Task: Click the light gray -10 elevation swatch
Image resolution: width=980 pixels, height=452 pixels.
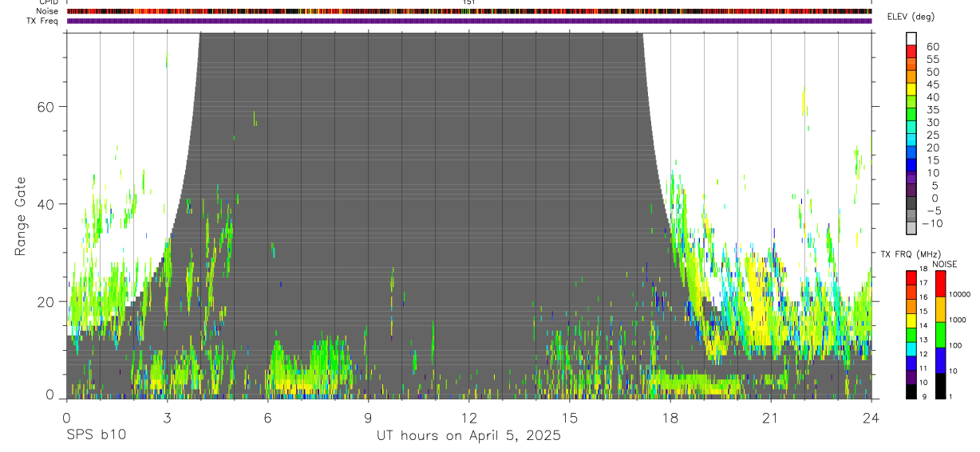Action: (x=911, y=229)
